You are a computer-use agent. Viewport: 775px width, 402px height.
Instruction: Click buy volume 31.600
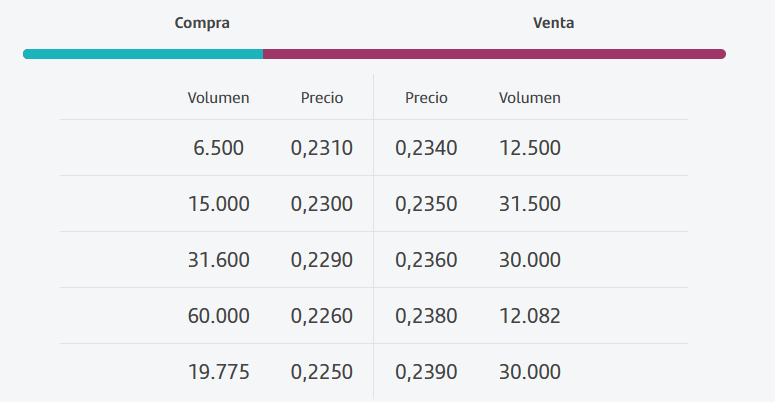point(218,260)
